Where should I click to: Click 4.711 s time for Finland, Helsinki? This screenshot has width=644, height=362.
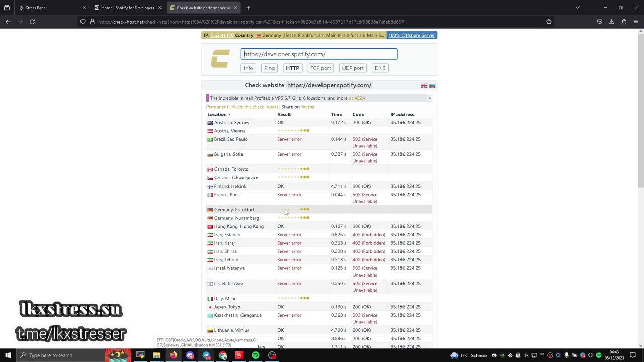(x=338, y=186)
